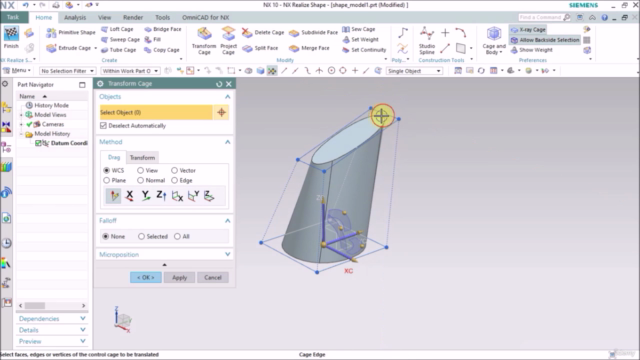Toggle Allow Backside Selection
The height and width of the screenshot is (360, 640).
(545, 40)
